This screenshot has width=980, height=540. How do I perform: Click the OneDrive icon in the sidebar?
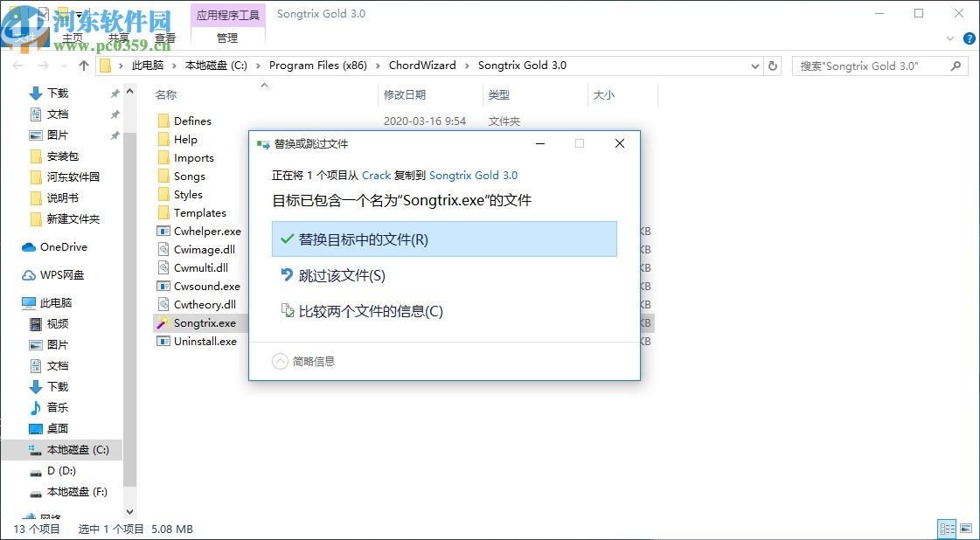click(27, 247)
